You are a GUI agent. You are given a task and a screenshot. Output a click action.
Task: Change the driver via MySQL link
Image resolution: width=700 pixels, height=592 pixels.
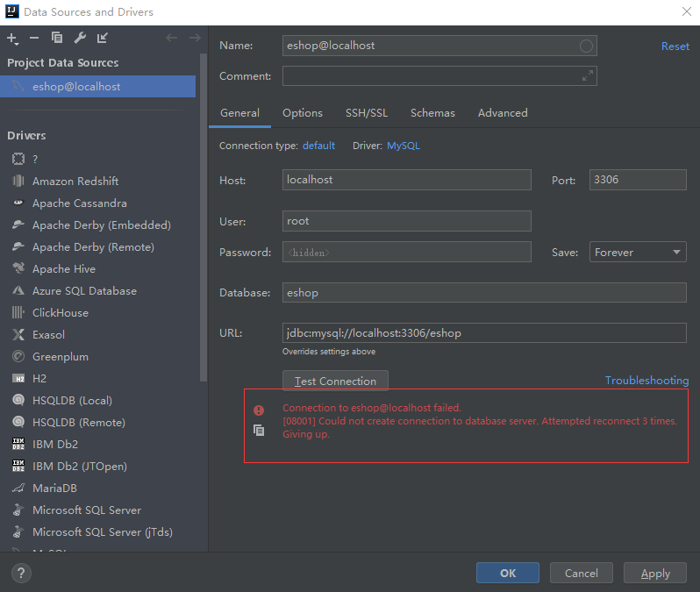tap(404, 146)
